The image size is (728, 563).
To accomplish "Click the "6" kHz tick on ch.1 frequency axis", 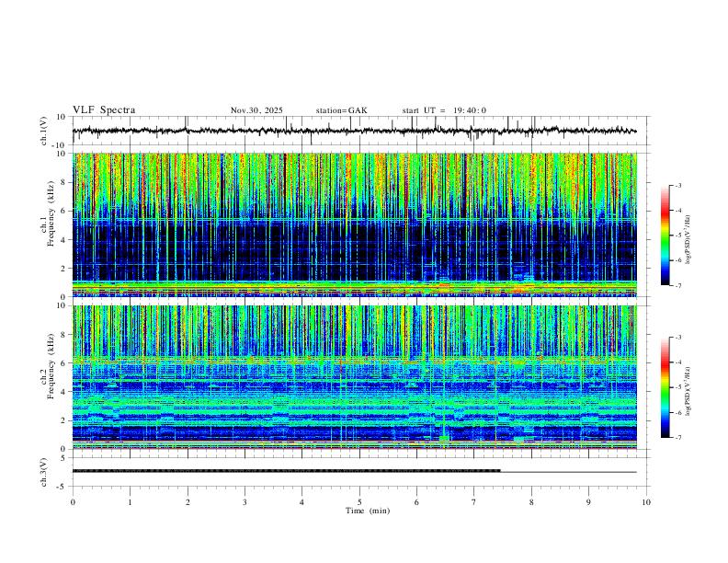I will [64, 211].
